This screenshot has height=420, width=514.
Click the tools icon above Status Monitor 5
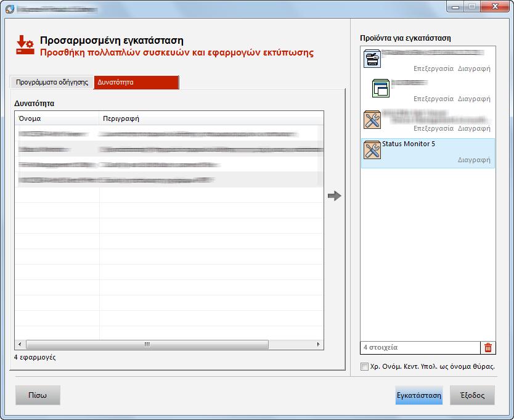(372, 120)
